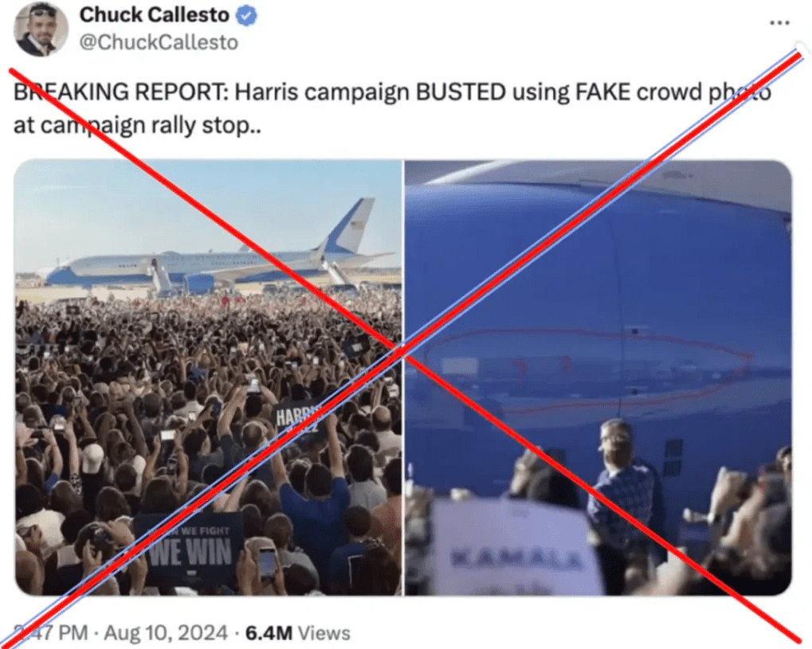
Task: Open the right airplane reflection photo
Action: [x=598, y=377]
